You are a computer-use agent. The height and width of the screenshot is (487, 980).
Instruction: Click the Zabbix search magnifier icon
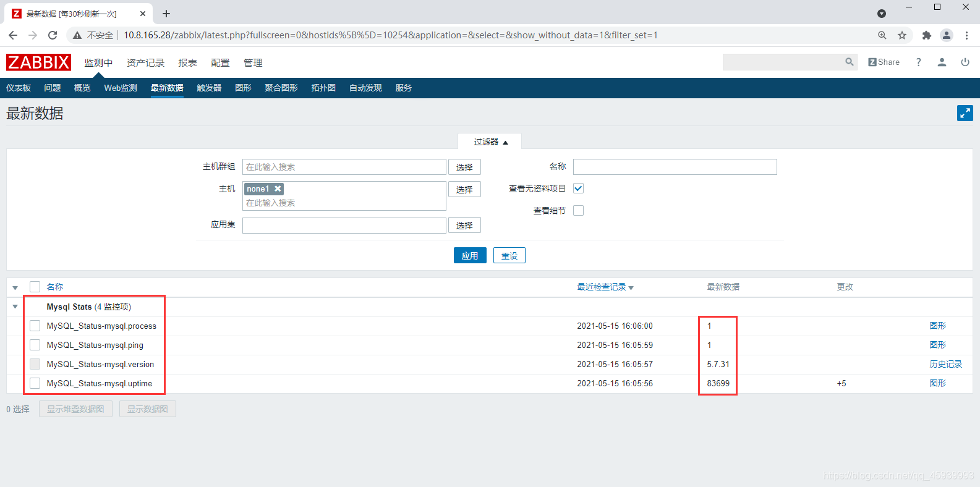click(850, 62)
